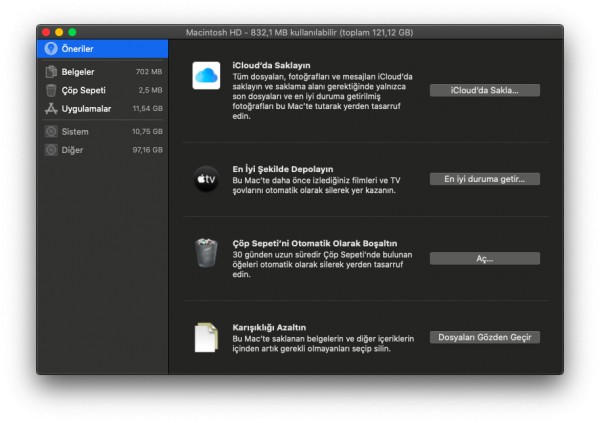Click the Karışıklığı Azaltın heading

pyautogui.click(x=269, y=328)
